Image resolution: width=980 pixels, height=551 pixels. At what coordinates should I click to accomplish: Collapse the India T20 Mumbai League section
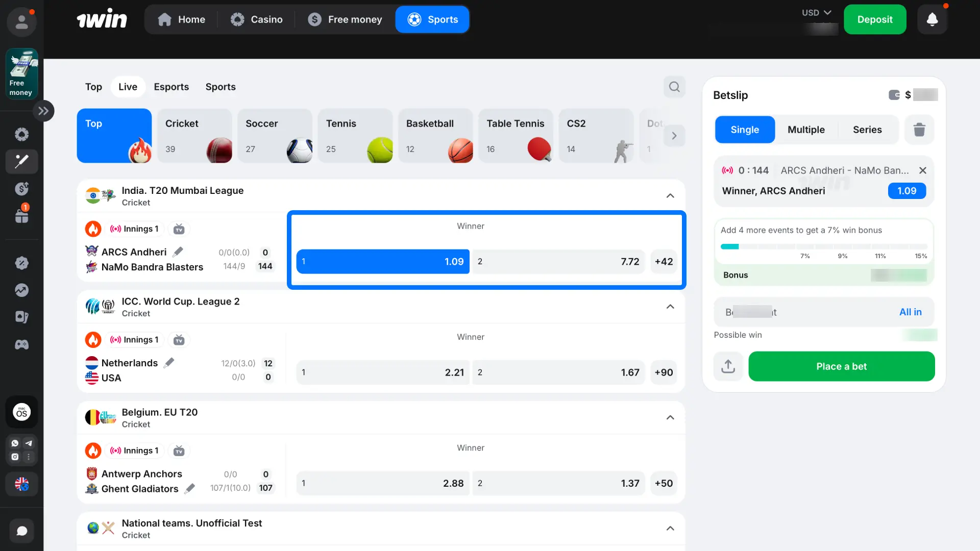tap(670, 196)
